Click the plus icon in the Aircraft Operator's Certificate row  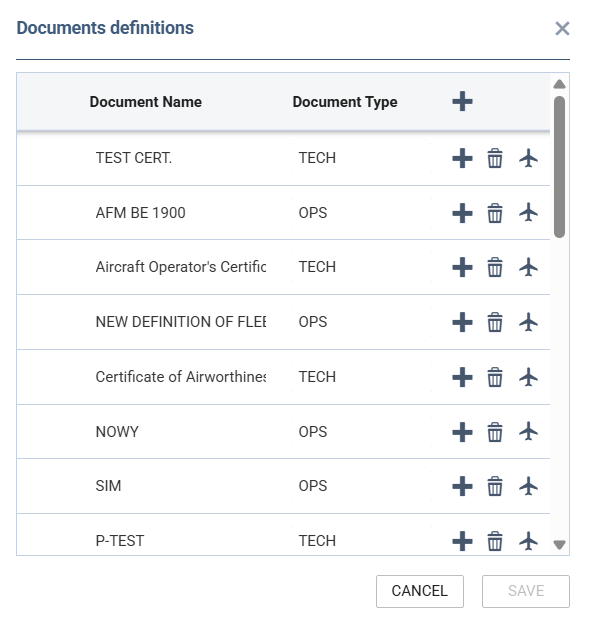(x=462, y=267)
